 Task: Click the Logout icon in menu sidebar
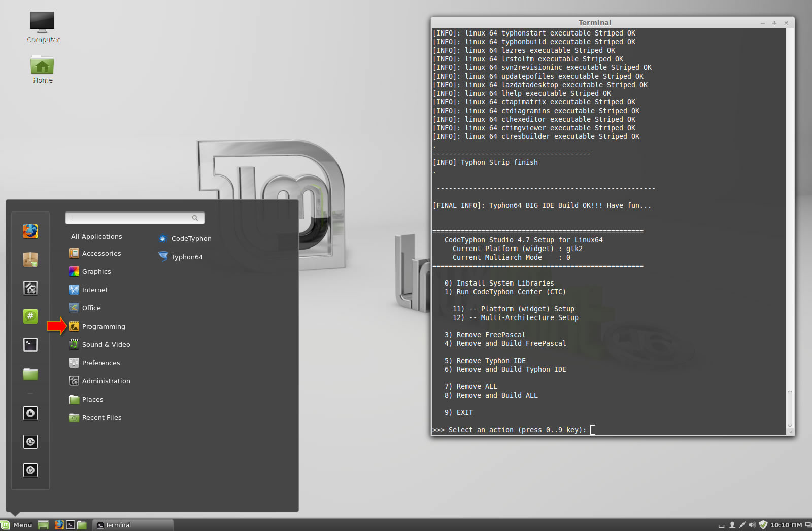coord(30,442)
